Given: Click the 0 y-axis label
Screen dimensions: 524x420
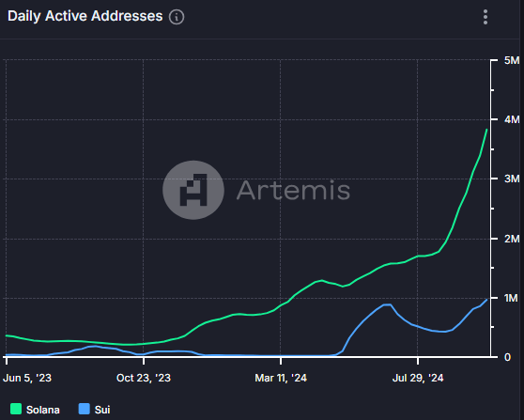Looking at the screenshot, I should (x=507, y=357).
